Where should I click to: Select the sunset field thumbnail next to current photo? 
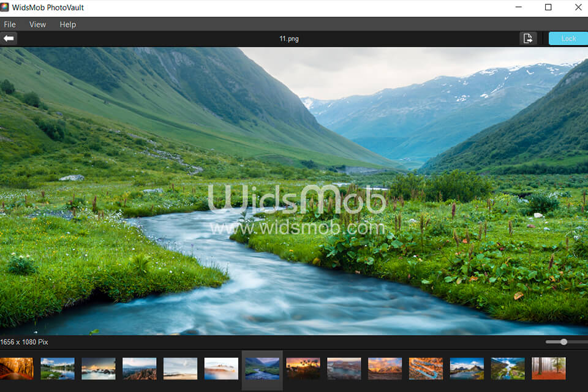coord(303,368)
